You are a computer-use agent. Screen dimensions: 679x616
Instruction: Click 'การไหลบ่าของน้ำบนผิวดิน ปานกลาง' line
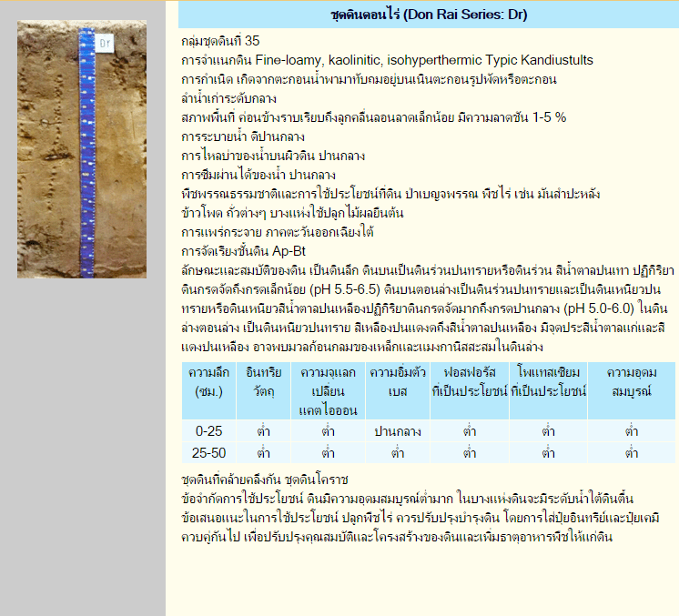(x=273, y=156)
